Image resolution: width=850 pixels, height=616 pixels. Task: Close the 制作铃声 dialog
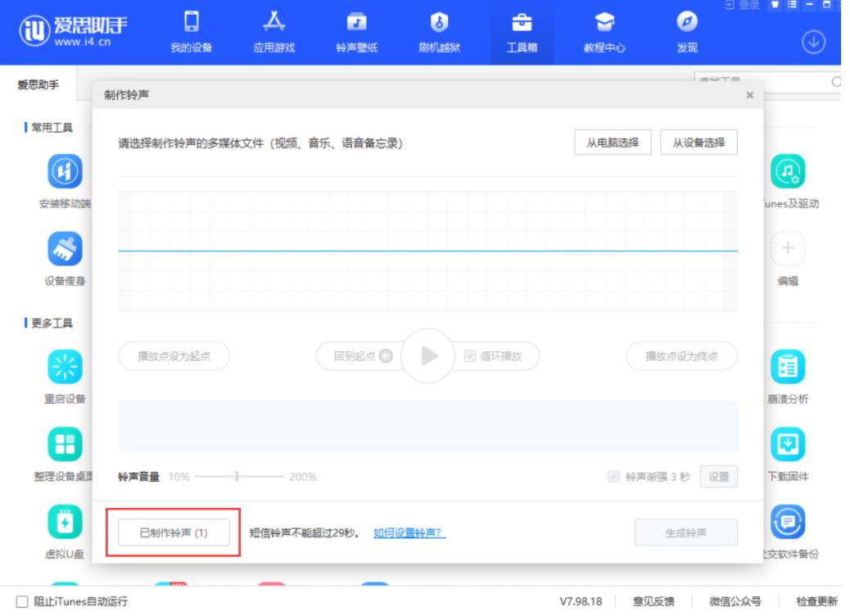point(750,96)
